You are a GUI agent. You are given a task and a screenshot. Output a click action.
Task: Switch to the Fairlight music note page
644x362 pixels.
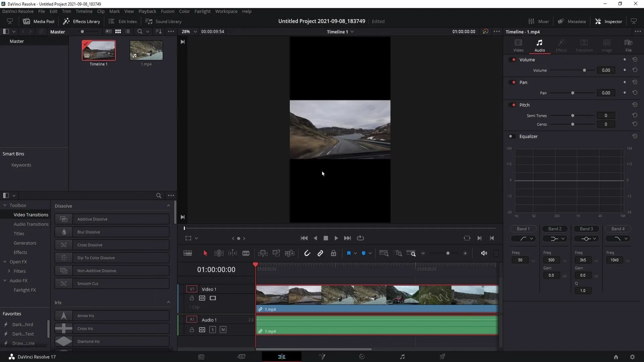(x=402, y=357)
